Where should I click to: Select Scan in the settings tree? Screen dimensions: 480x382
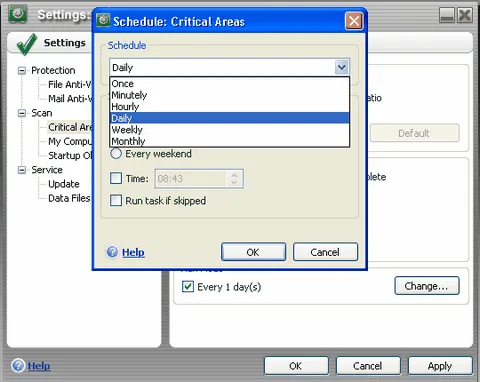[42, 113]
